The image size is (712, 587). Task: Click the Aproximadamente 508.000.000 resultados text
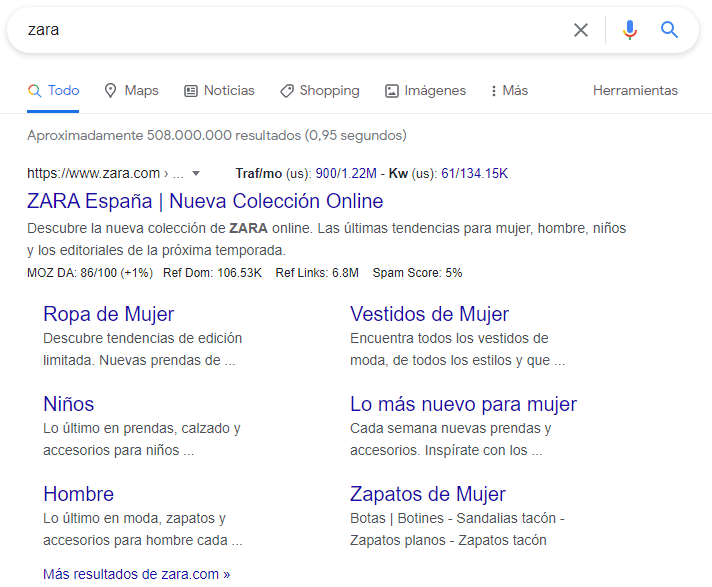tap(217, 135)
